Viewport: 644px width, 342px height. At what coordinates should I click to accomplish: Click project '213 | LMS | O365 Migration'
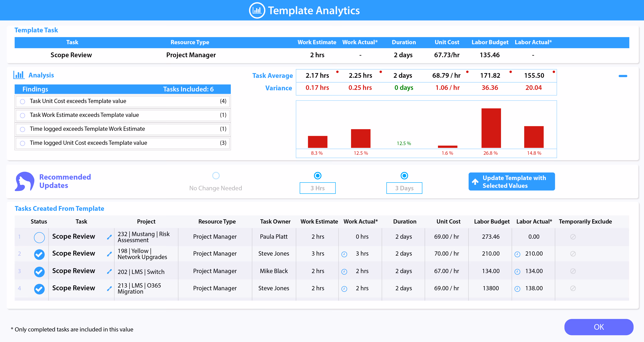point(139,288)
